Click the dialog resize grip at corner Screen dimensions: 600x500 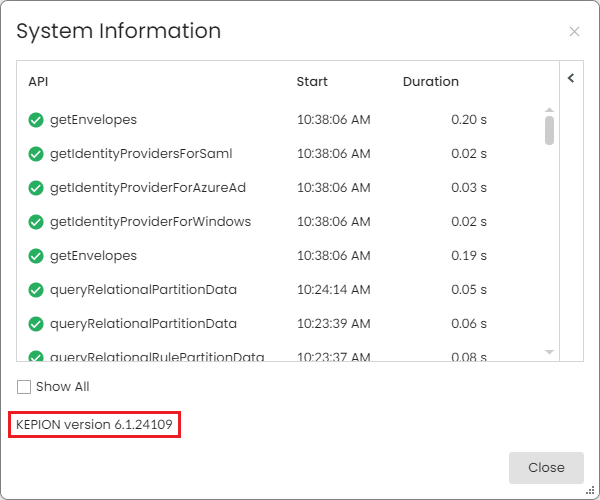(x=591, y=490)
